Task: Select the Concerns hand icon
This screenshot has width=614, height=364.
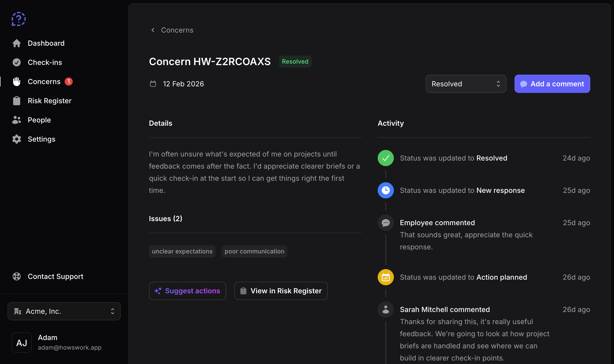Action: point(17,81)
